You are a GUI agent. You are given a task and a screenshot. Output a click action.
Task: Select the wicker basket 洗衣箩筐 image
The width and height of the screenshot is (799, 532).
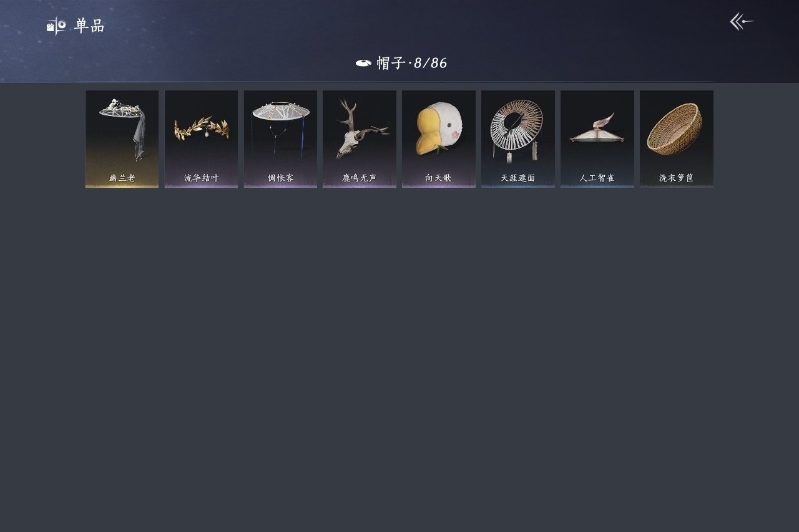pyautogui.click(x=675, y=129)
